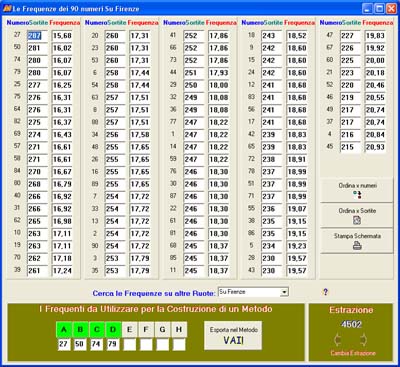Image resolution: width=400 pixels, height=367 pixels.
Task: Click the extraction number 4502
Action: pos(351,324)
